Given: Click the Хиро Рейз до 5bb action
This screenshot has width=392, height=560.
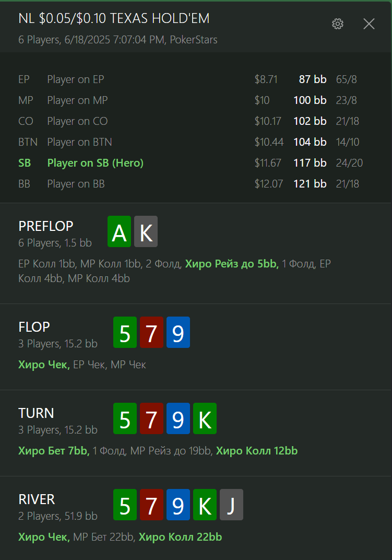Looking at the screenshot, I should (232, 264).
